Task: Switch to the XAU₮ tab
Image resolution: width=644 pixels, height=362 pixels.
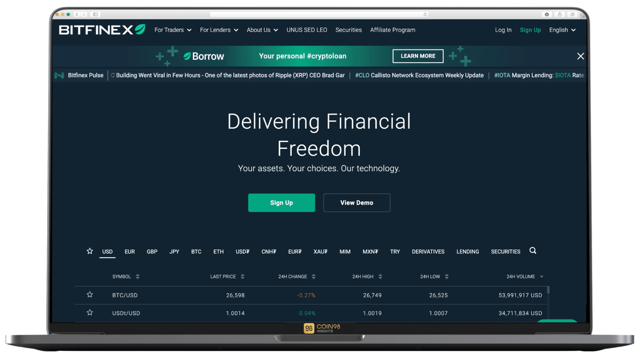Action: coord(320,252)
